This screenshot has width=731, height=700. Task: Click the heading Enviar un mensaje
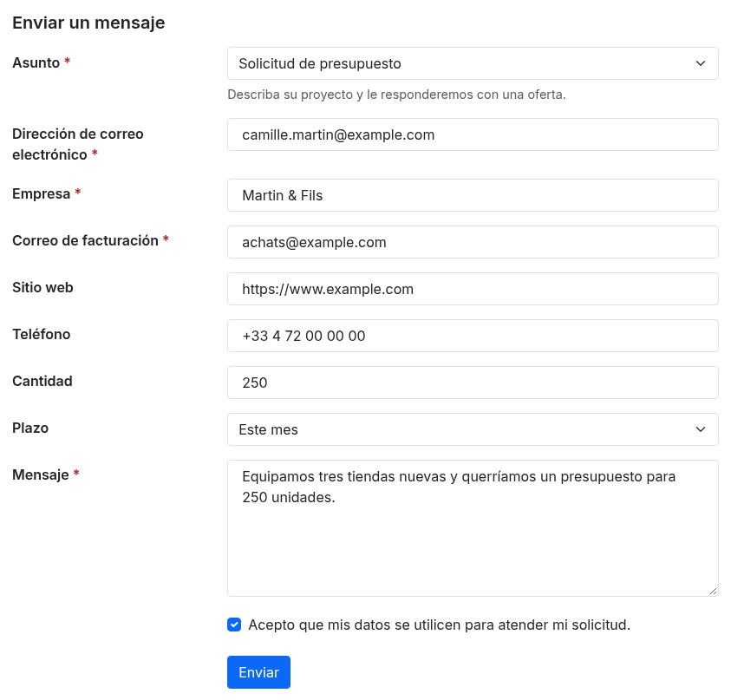coord(88,23)
